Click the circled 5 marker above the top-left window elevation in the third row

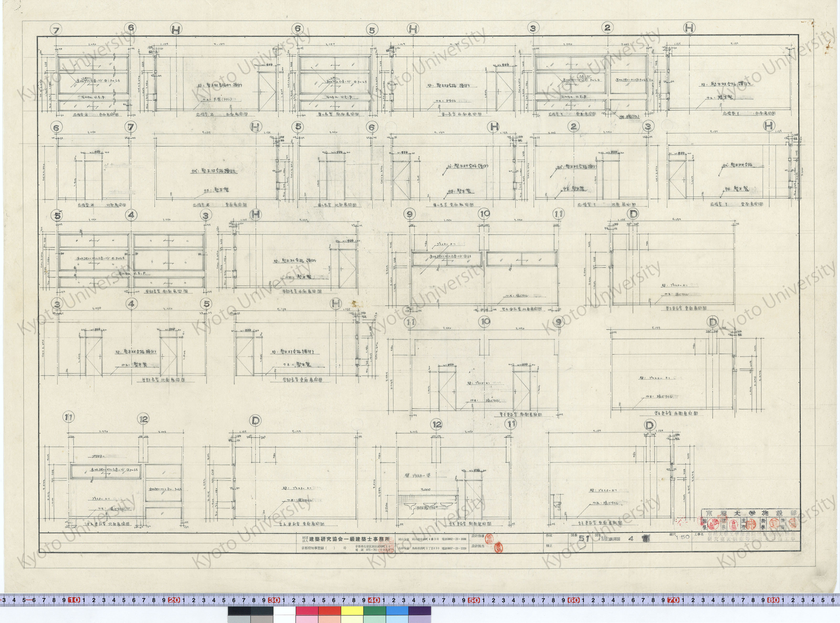[x=57, y=216]
